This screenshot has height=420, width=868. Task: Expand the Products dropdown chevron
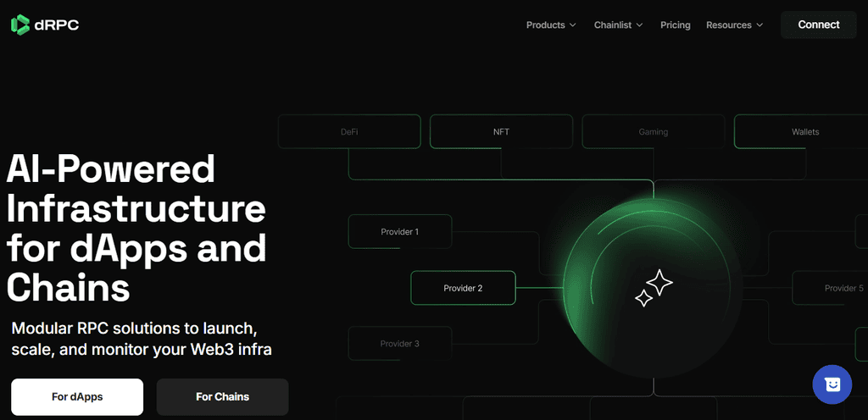573,25
